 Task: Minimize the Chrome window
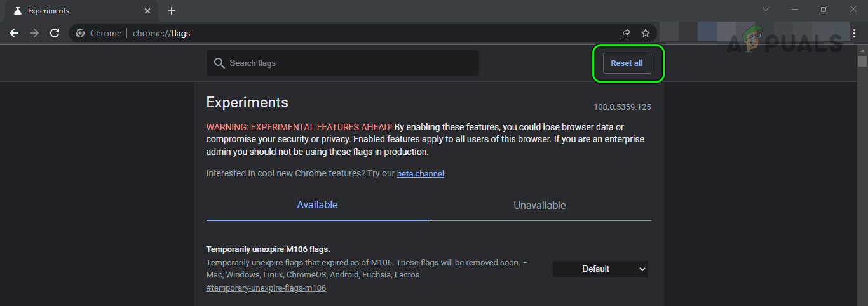tap(795, 9)
